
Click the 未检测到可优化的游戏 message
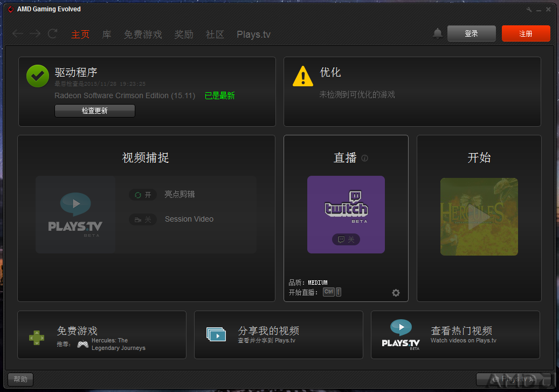pyautogui.click(x=357, y=94)
